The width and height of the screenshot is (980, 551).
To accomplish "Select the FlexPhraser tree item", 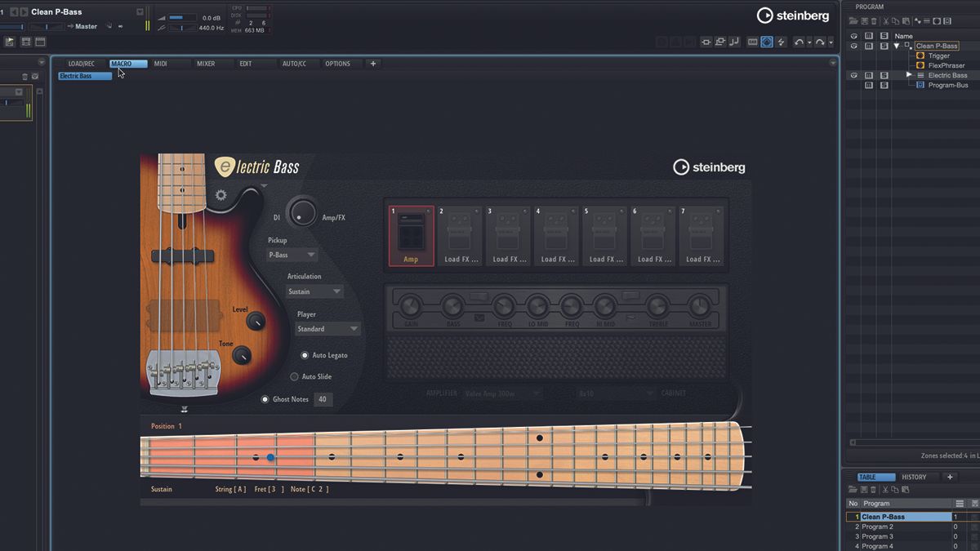I will (946, 65).
